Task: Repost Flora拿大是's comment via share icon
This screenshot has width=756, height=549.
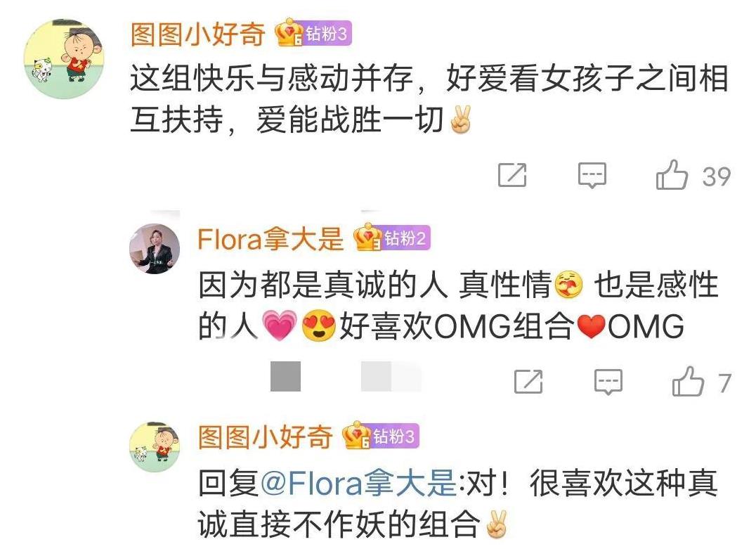Action: [528, 382]
